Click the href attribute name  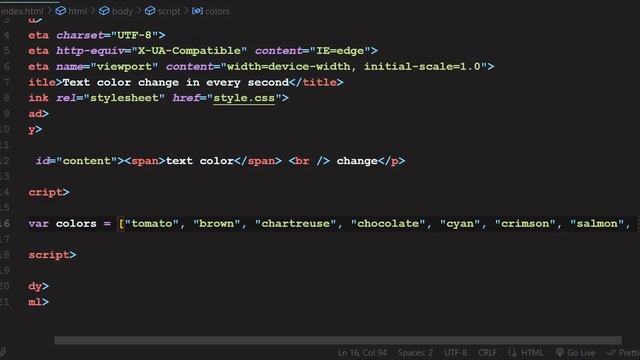pos(186,98)
